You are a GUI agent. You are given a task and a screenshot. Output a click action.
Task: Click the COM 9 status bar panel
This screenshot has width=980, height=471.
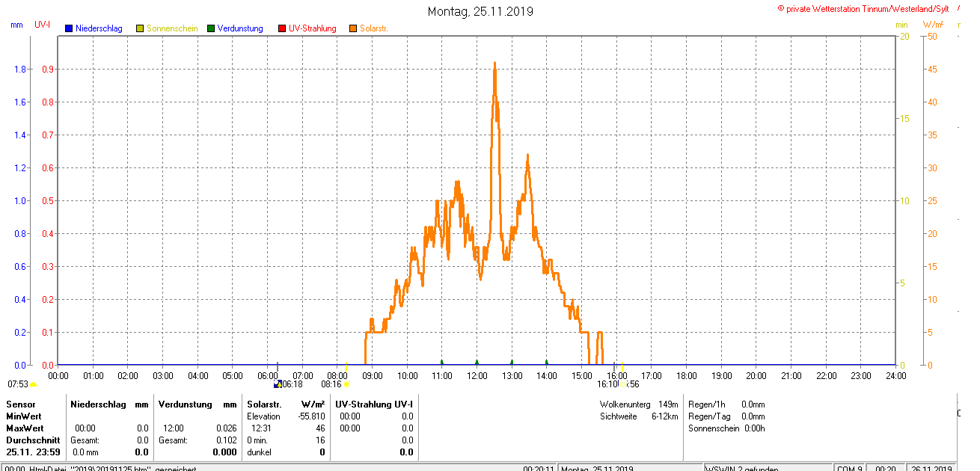pos(851,468)
